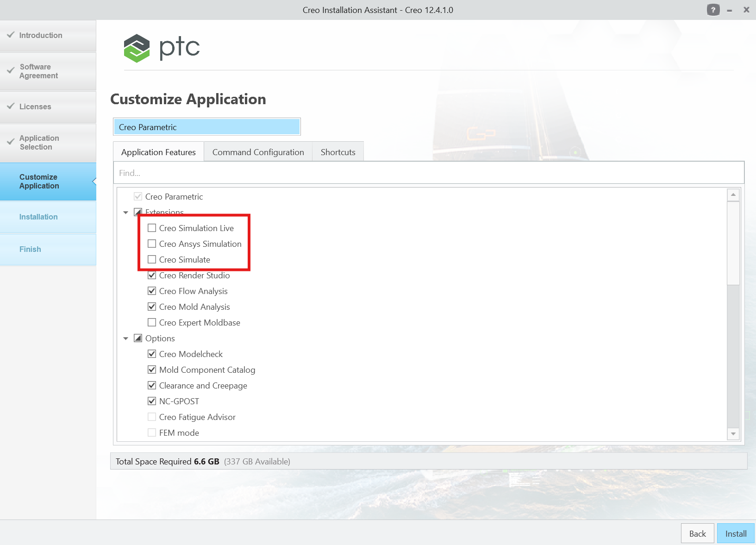Uncheck Creo Render Studio
Viewport: 756px width, 545px height.
[152, 275]
